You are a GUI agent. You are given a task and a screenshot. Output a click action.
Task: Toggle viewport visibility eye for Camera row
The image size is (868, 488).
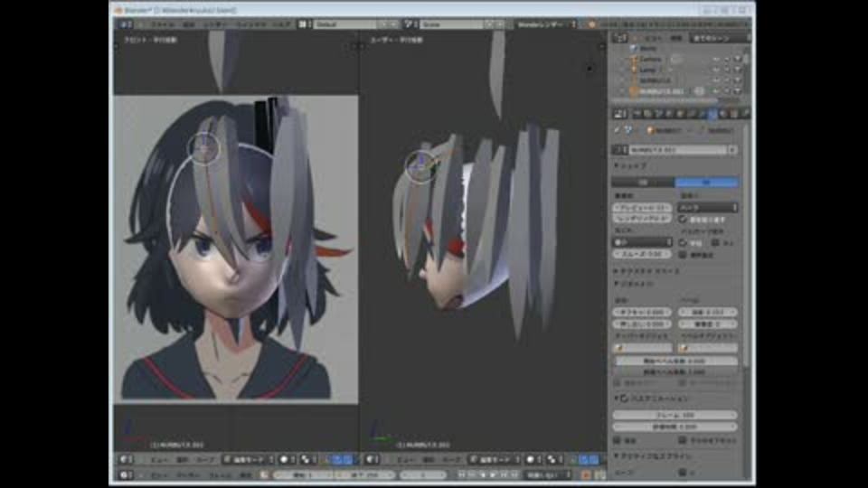[x=716, y=60]
